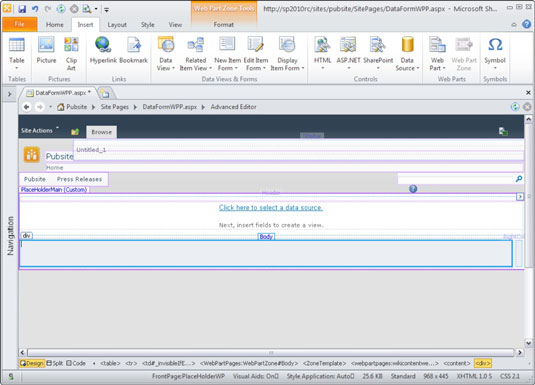Collapse the ribbon

point(514,25)
